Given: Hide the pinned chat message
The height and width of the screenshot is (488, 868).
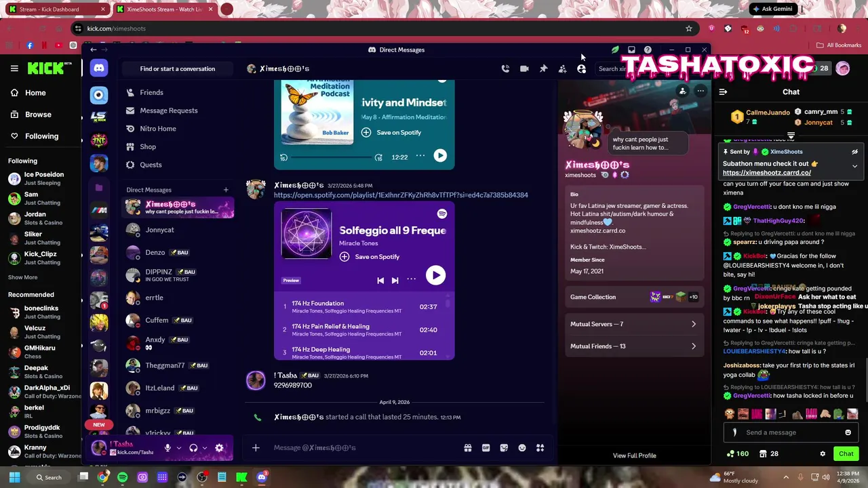Looking at the screenshot, I should (x=854, y=152).
